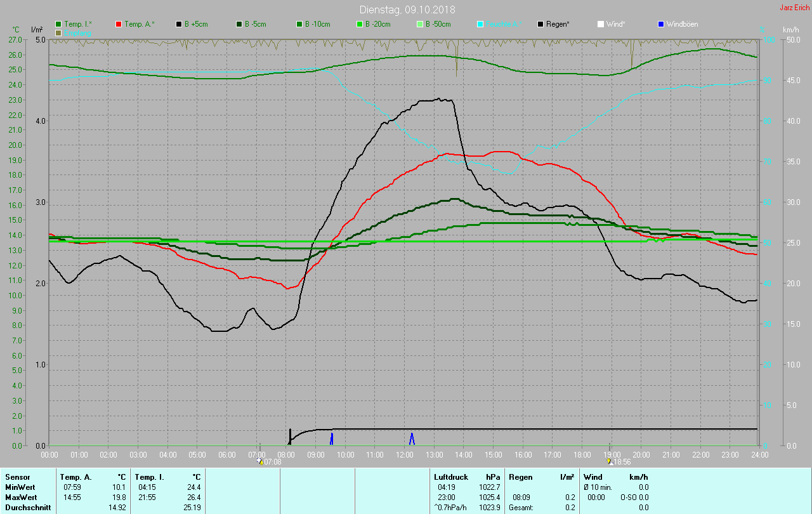Click the B -20cm legend color square
Viewport: 812px width, 514px height.
359,24
